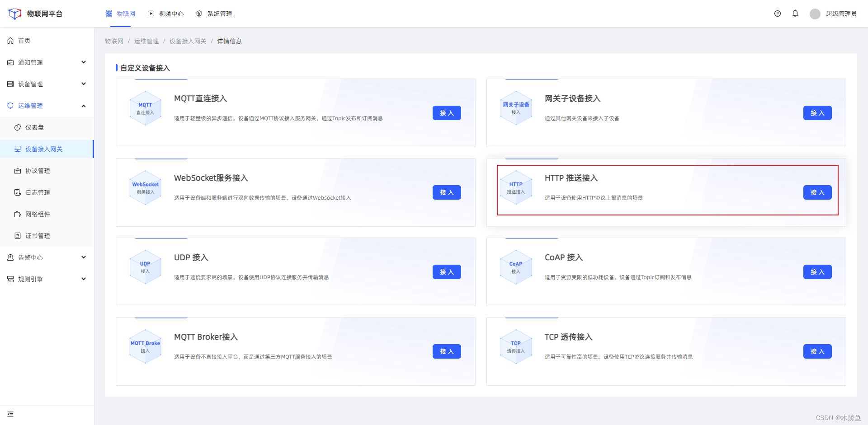Click the WebSocket hexagon icon
Image resolution: width=868 pixels, height=425 pixels.
(x=145, y=188)
